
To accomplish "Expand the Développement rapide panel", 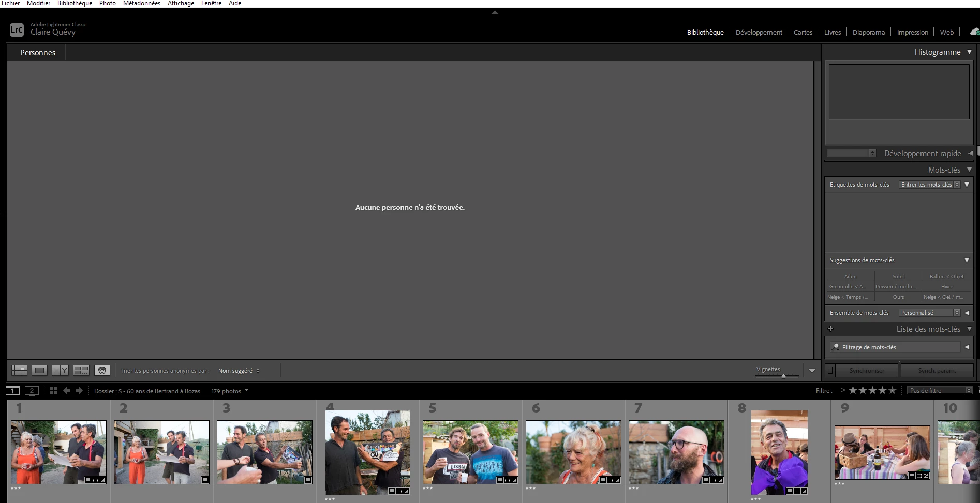I will pyautogui.click(x=970, y=153).
